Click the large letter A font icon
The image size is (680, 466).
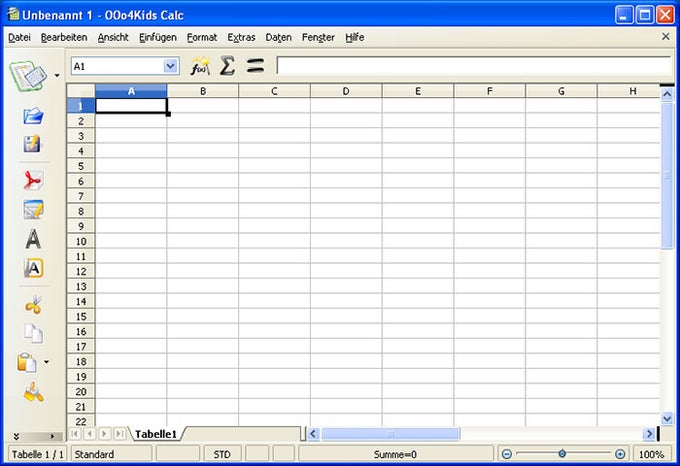pyautogui.click(x=33, y=239)
